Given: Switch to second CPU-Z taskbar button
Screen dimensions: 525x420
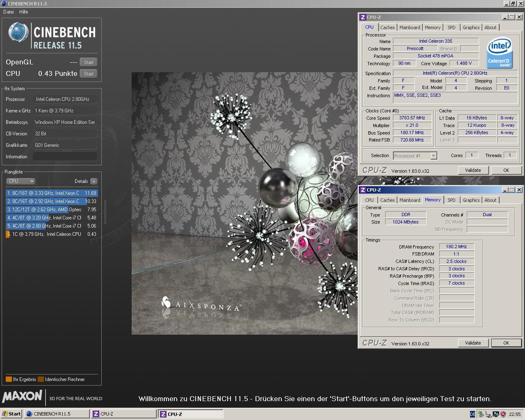Looking at the screenshot, I should pyautogui.click(x=191, y=414).
